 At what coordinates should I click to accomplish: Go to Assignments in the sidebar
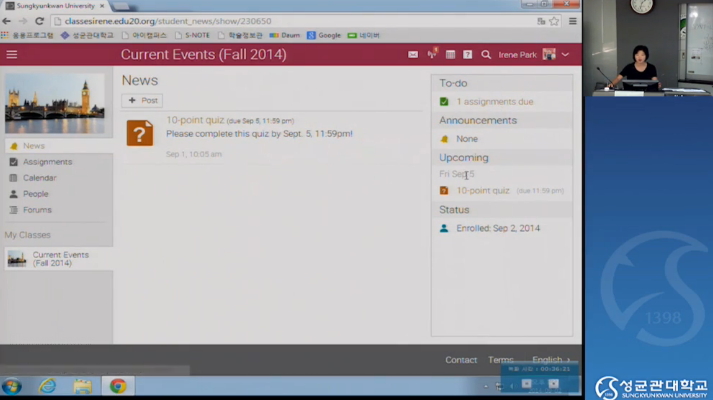47,162
